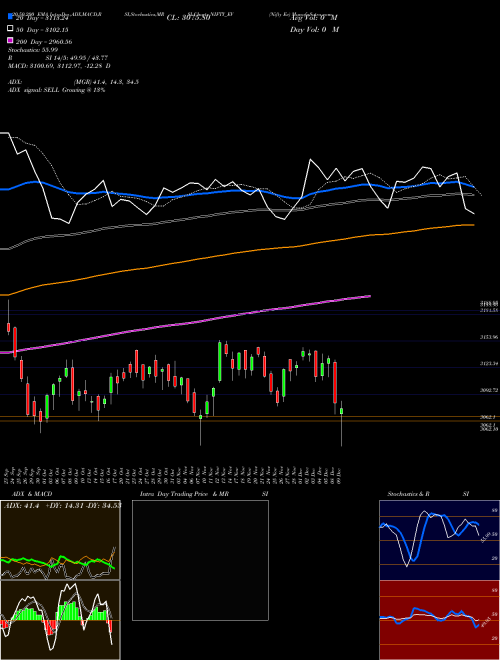Click the 'Day Vol' label
The width and height of the screenshot is (500, 660).
click(314, 29)
